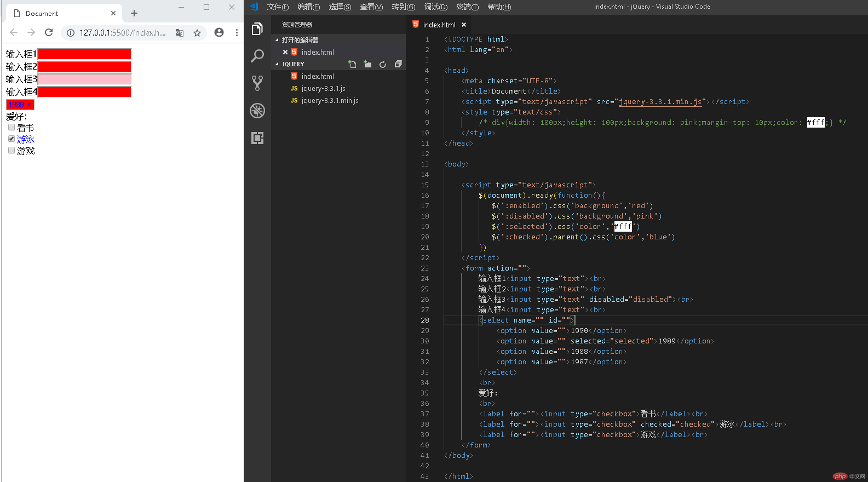Click the #fff color swatch on line 9

tap(815, 123)
